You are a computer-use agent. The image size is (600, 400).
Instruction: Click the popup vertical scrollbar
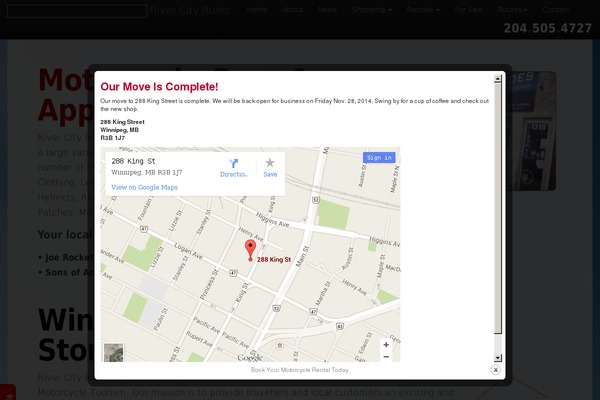click(x=498, y=200)
